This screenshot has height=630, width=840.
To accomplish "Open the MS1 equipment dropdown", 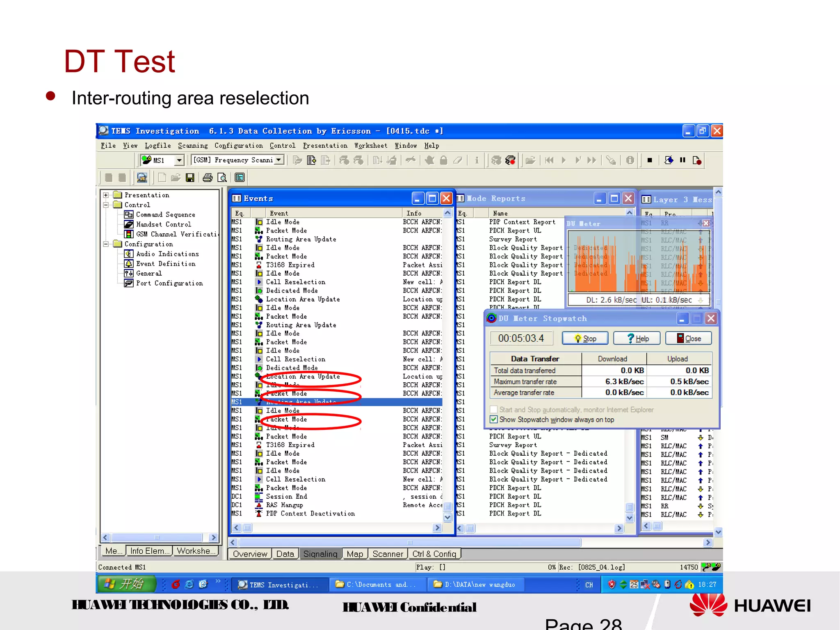I will pyautogui.click(x=179, y=160).
